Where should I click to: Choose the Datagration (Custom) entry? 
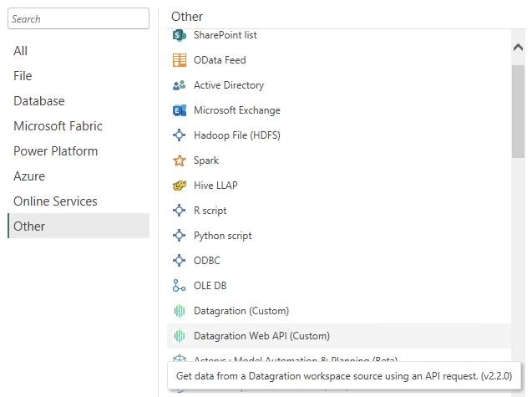click(x=241, y=311)
